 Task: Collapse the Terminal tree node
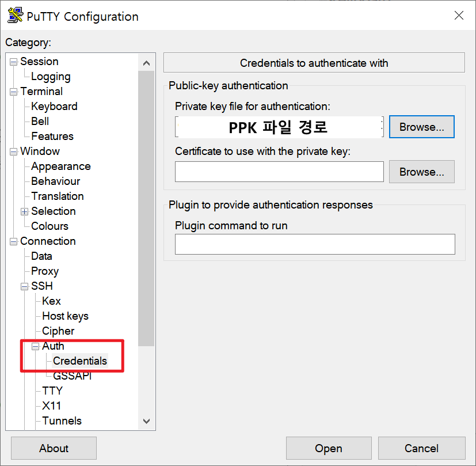13,92
